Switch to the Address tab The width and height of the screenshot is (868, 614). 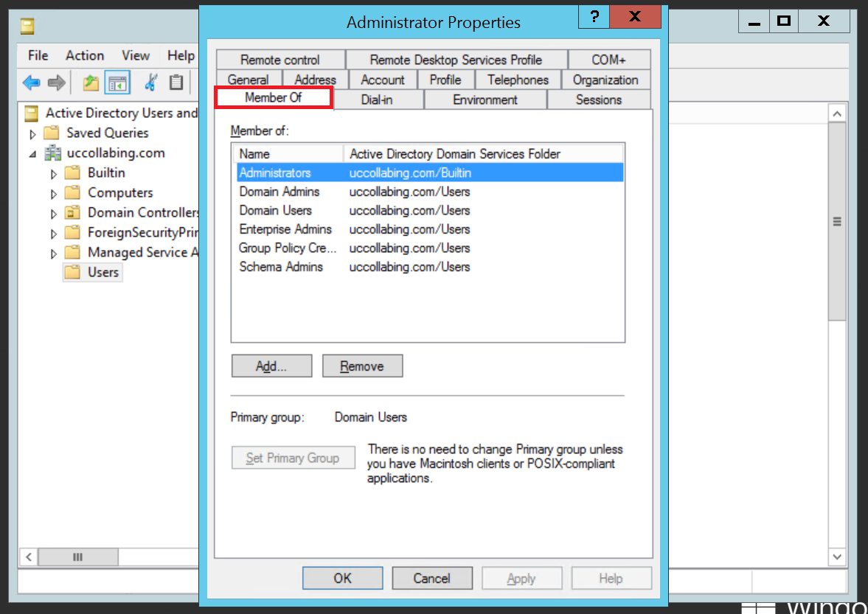[x=315, y=80]
